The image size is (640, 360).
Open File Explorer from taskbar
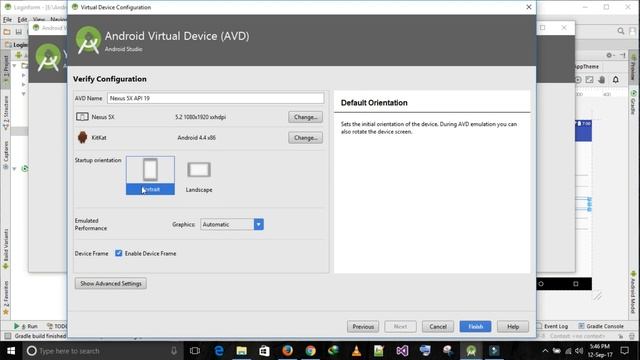click(x=242, y=351)
